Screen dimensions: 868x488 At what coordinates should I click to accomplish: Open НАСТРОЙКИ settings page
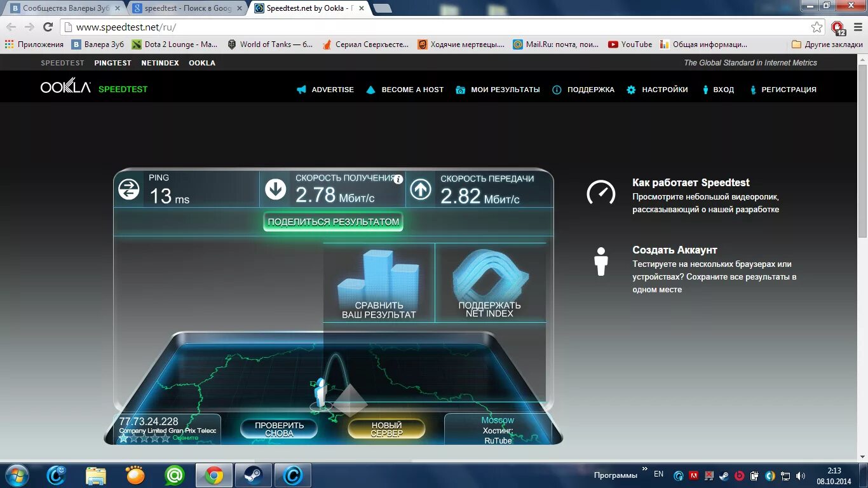click(x=657, y=90)
